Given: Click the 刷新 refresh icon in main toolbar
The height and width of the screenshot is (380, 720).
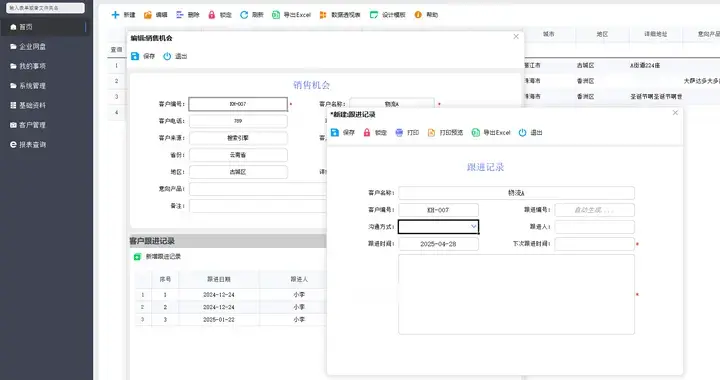Looking at the screenshot, I should (x=244, y=15).
